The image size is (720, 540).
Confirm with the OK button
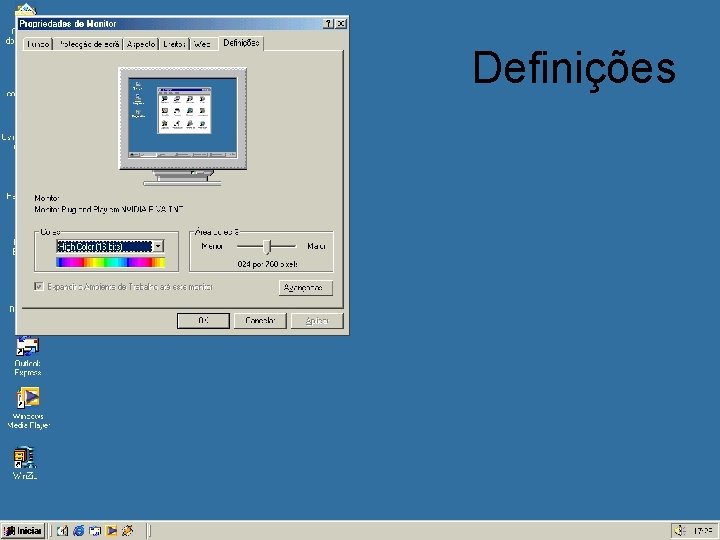coord(203,321)
